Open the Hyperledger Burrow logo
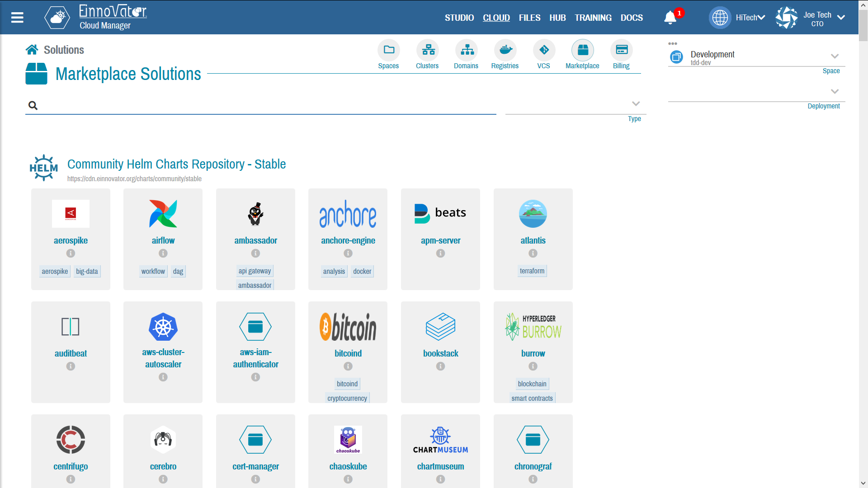Screen dimensions: 868x488 533,327
